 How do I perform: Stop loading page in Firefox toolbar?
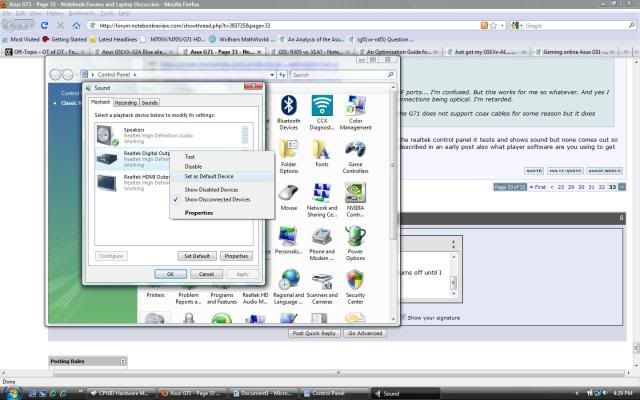tap(60, 25)
